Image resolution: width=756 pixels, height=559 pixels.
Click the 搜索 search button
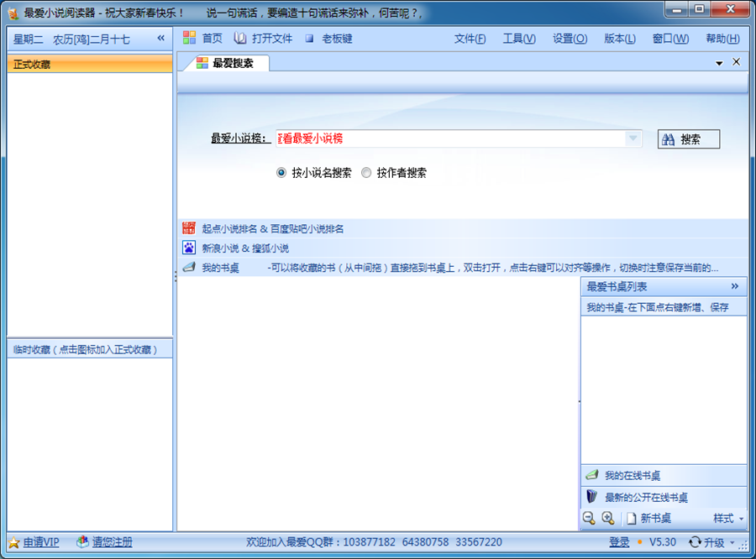click(689, 139)
